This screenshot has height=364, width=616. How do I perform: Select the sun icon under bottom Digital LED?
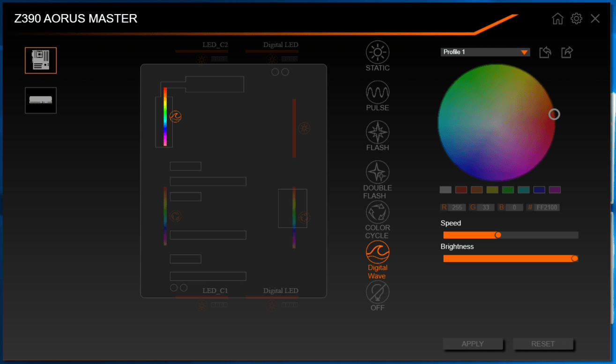point(272,305)
